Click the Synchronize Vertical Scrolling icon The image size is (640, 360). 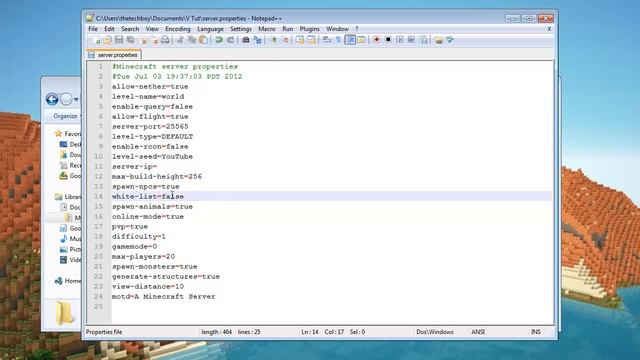click(300, 40)
